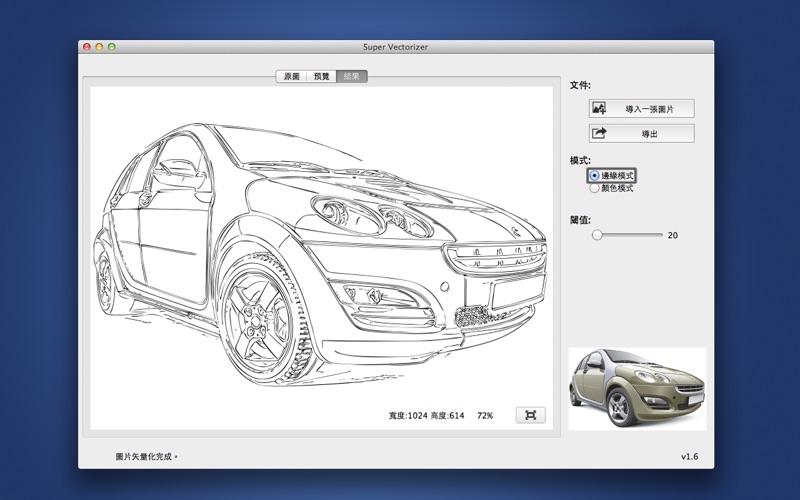Click the 72% zoom percentage text
This screenshot has height=500, width=800.
485,415
